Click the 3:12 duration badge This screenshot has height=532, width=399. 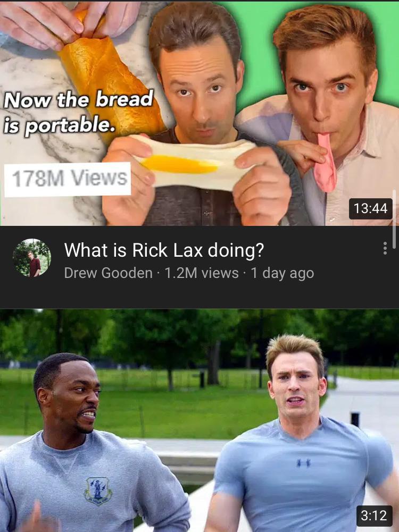[x=373, y=516]
